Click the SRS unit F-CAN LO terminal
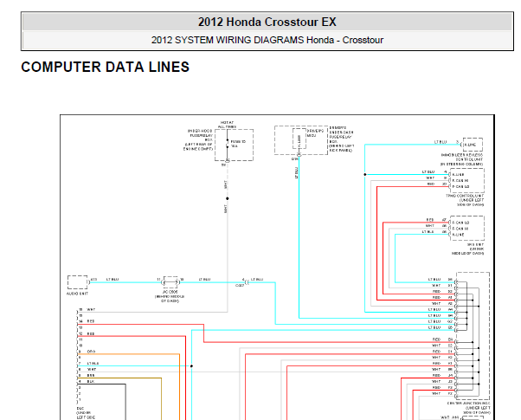 point(460,223)
